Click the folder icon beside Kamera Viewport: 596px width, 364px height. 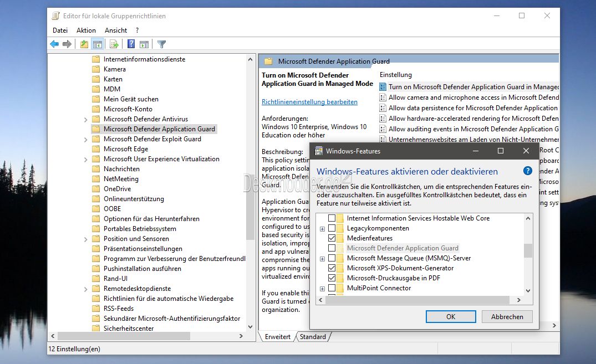96,69
